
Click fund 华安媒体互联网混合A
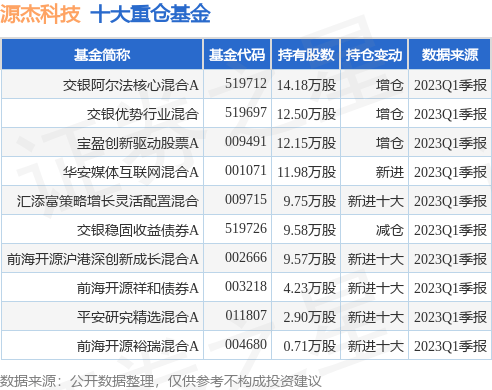[131, 172]
